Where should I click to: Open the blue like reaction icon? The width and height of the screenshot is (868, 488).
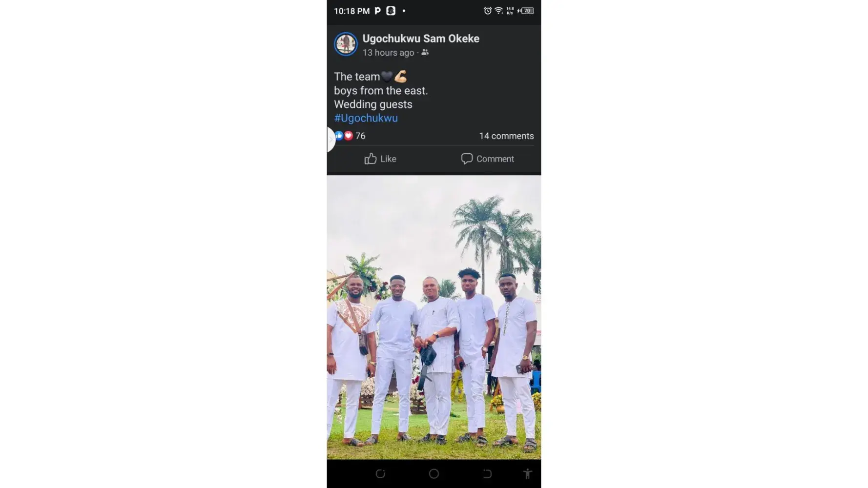(339, 136)
